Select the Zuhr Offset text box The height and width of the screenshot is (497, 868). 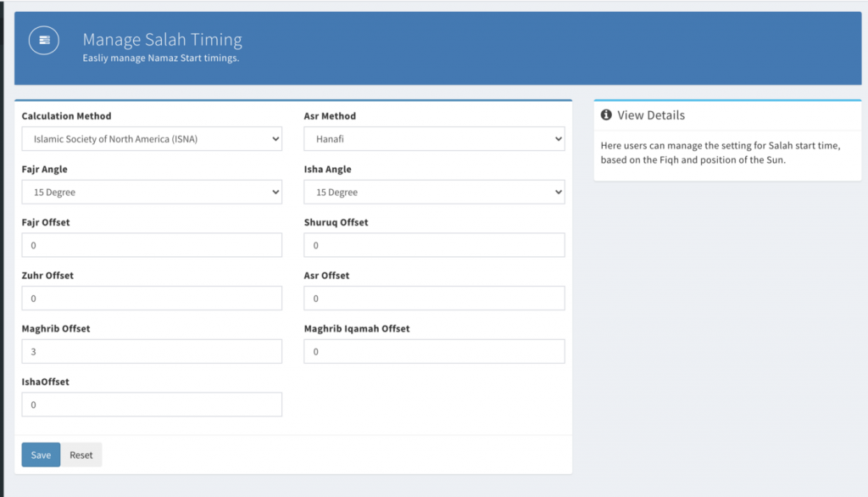152,299
